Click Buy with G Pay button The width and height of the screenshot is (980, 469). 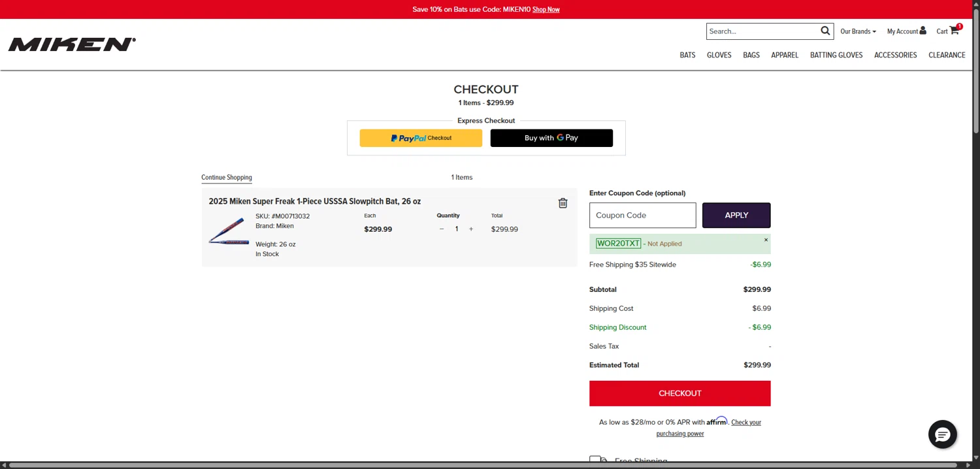coord(551,138)
